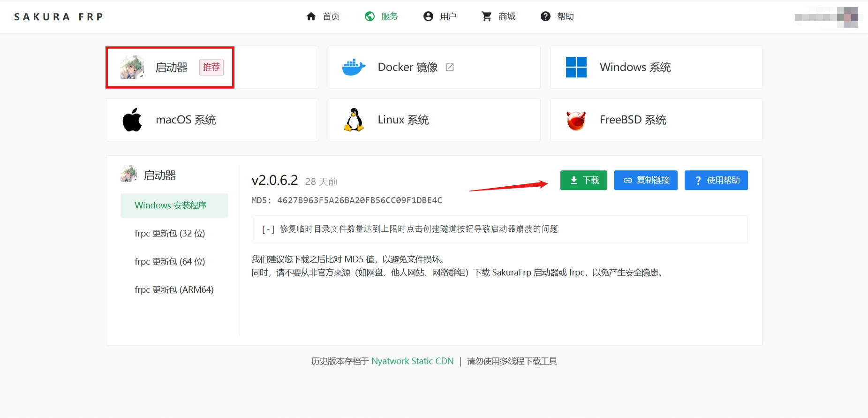Image resolution: width=868 pixels, height=418 pixels.
Task: Click the launcher avatar icon in top card
Action: point(132,68)
